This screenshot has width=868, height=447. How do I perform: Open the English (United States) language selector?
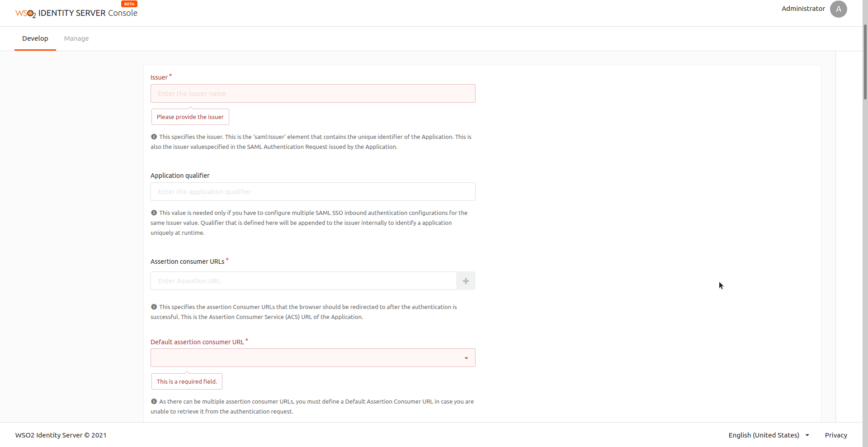[x=769, y=435]
